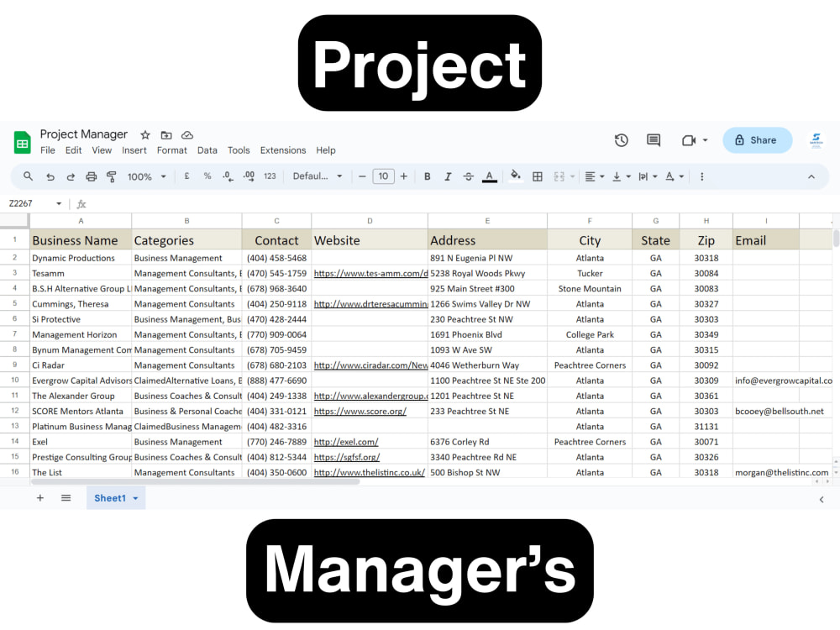Click the font size input field

[x=383, y=176]
